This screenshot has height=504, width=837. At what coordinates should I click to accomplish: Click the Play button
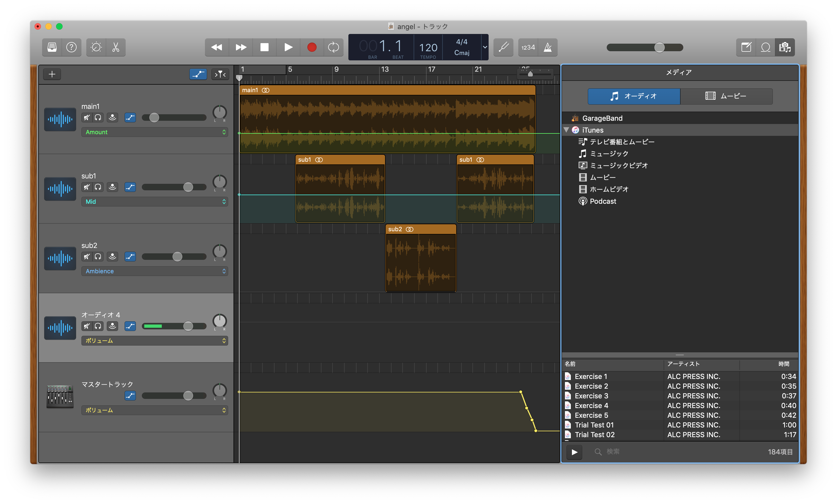tap(288, 47)
